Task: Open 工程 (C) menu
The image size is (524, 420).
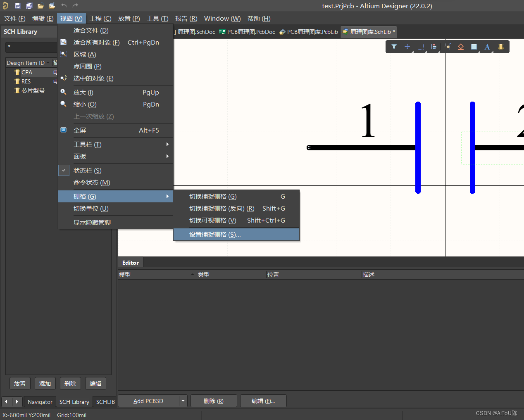Action: (100, 19)
